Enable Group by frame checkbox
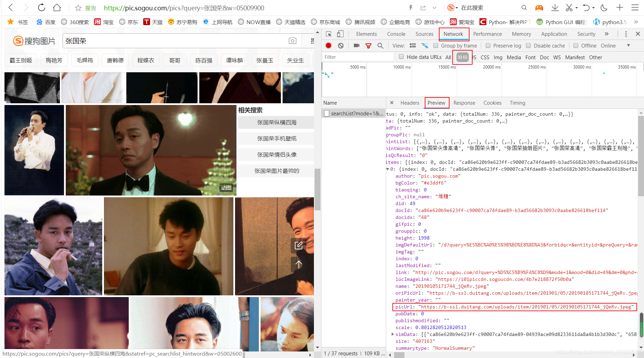 436,45
